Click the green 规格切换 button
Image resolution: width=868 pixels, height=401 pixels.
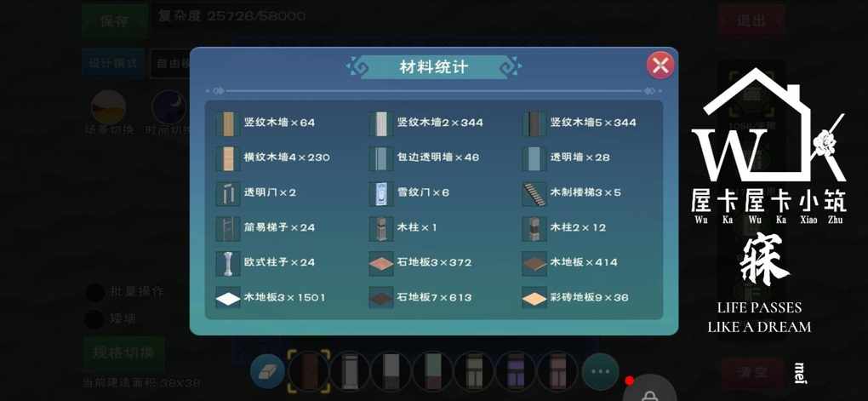point(124,354)
